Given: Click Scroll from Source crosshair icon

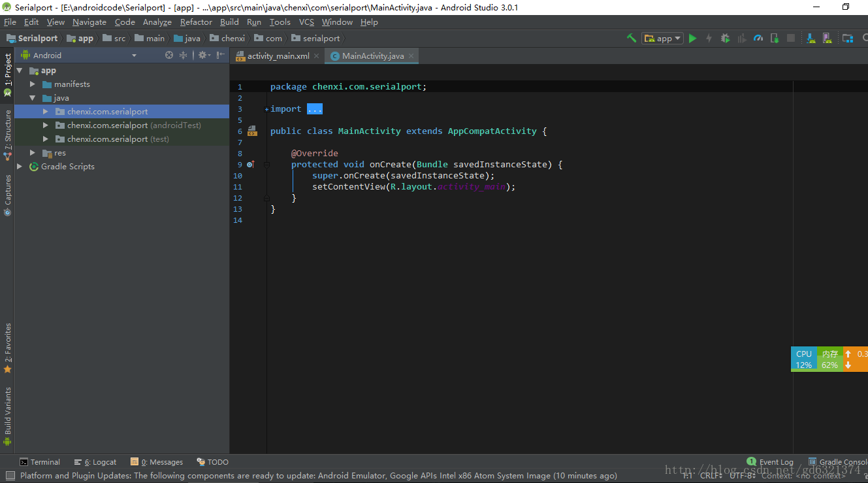Looking at the screenshot, I should [x=169, y=56].
